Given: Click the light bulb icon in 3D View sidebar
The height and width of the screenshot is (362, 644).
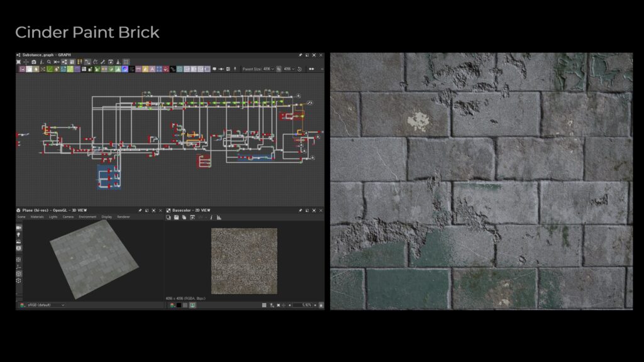Looking at the screenshot, I should point(18,234).
